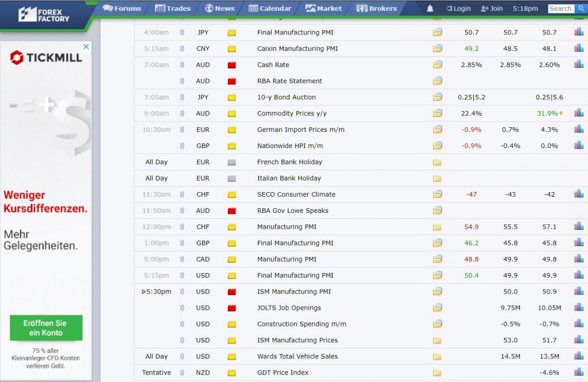Open the graph icon for ISM Manufacturing PMI
The height and width of the screenshot is (382, 588).
(578, 291)
